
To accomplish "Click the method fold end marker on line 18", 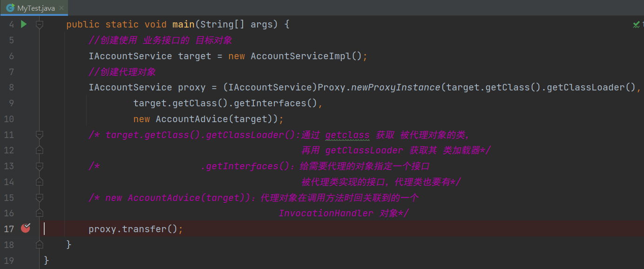I will [40, 244].
